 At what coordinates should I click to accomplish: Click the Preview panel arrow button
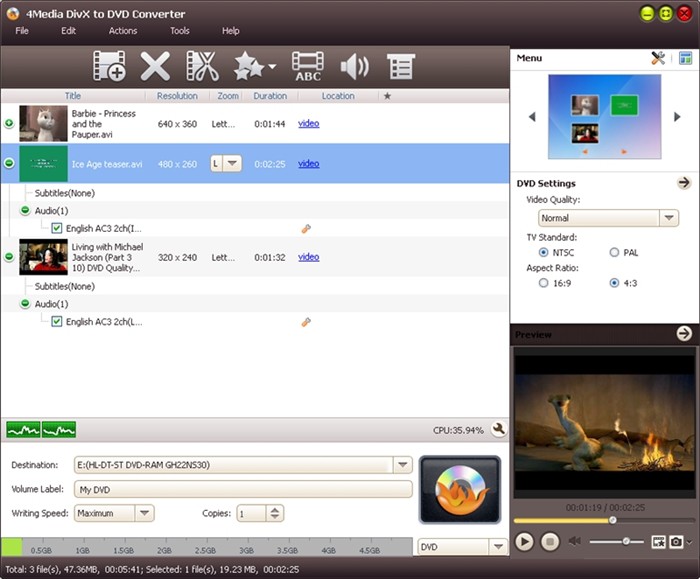coord(684,333)
